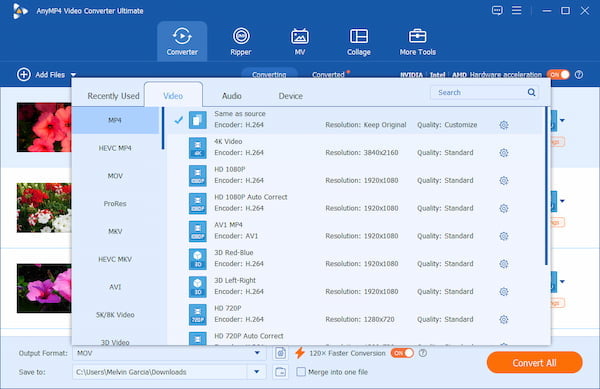Select the red and white flowers thumbnail
The width and height of the screenshot is (600, 389).
[x=44, y=208]
